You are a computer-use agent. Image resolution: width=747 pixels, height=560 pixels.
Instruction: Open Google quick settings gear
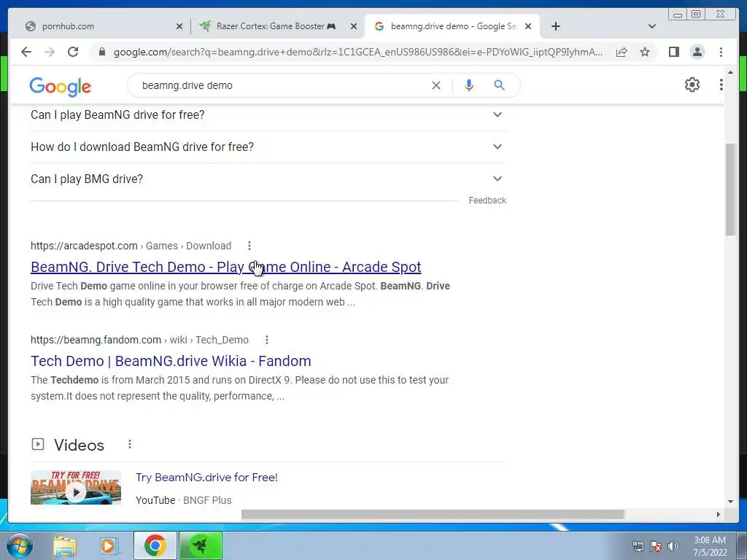point(692,85)
